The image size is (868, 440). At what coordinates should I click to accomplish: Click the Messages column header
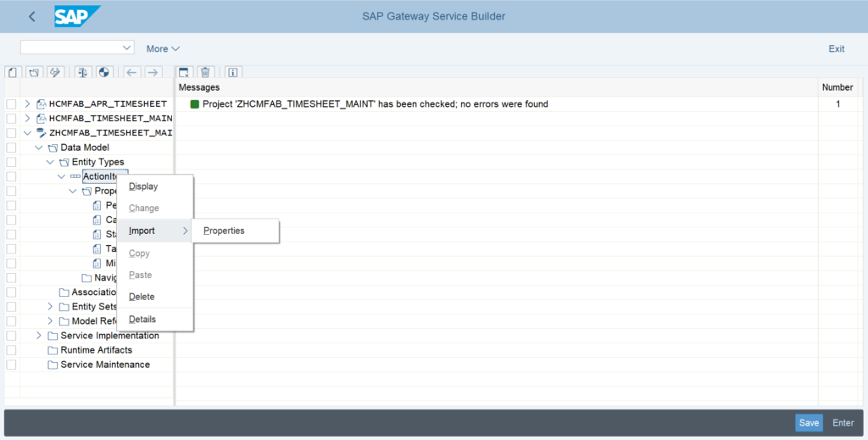[497, 87]
